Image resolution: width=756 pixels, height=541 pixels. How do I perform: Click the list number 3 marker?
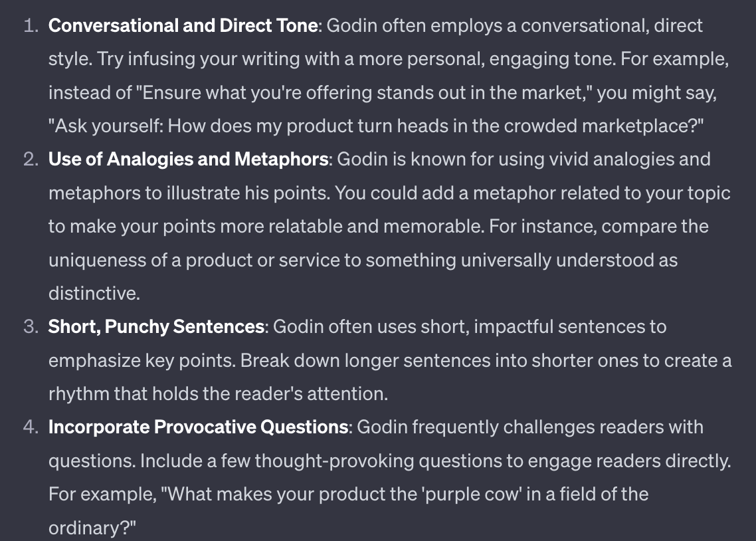(31, 327)
